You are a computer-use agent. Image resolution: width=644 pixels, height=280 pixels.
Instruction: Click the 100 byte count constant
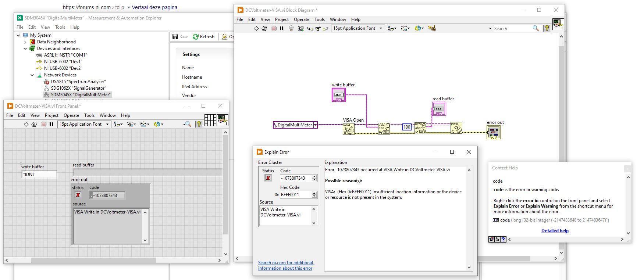[406, 127]
